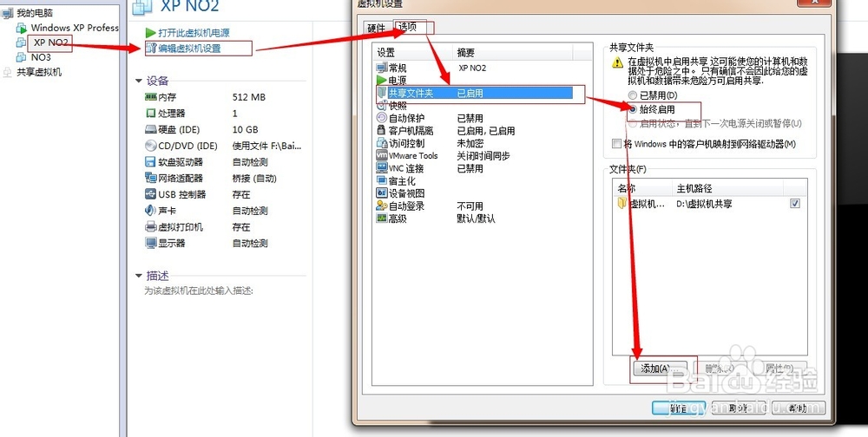Click the 虚拟打印机 printer icon

(x=150, y=227)
